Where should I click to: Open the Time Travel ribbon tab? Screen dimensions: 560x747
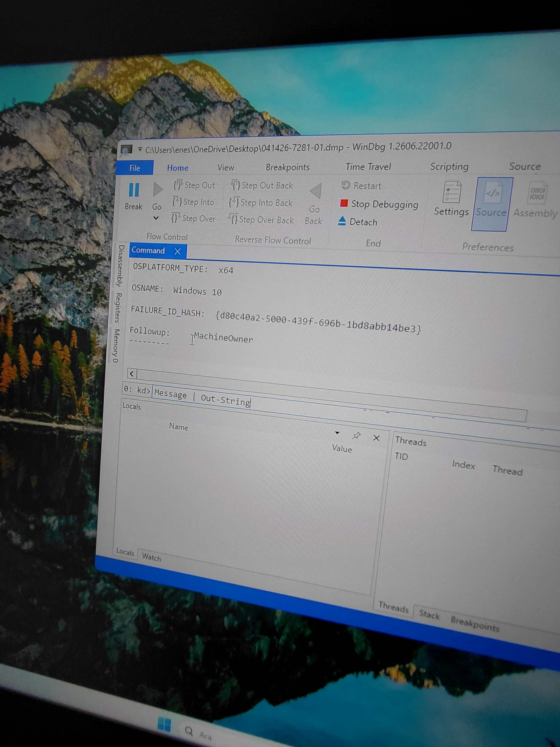[x=368, y=166]
